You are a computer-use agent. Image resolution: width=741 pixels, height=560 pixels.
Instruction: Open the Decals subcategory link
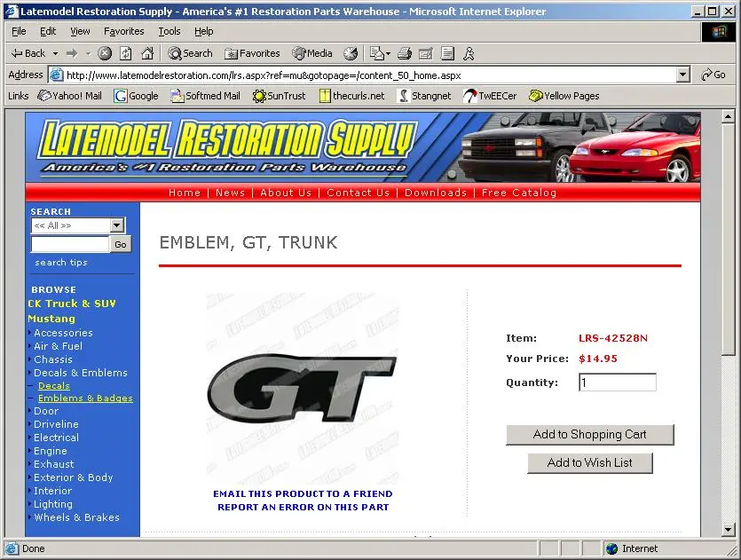[54, 386]
